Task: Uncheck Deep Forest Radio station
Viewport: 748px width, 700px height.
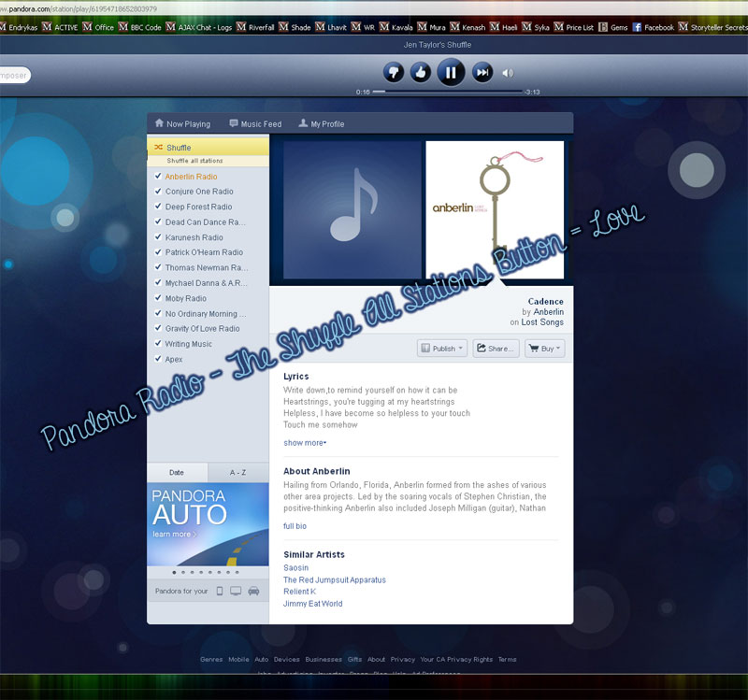Action: (158, 207)
